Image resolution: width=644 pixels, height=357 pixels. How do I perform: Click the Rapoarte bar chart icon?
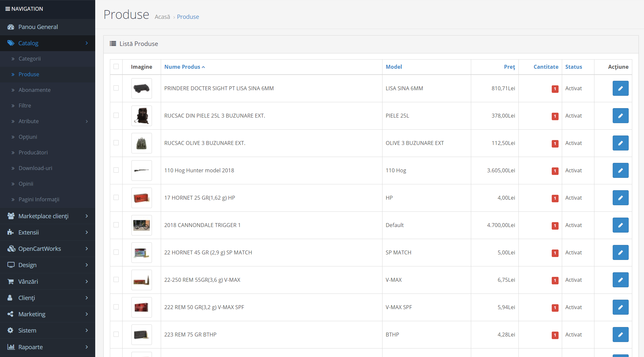point(11,347)
